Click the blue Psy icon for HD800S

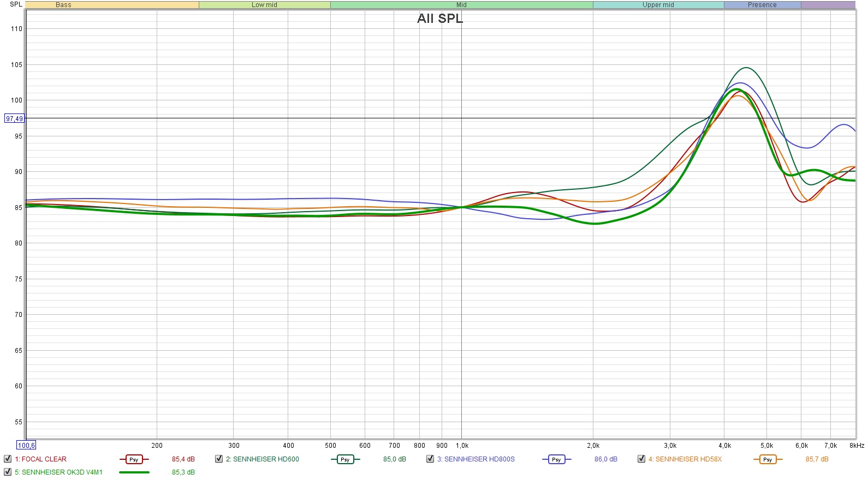[556, 459]
